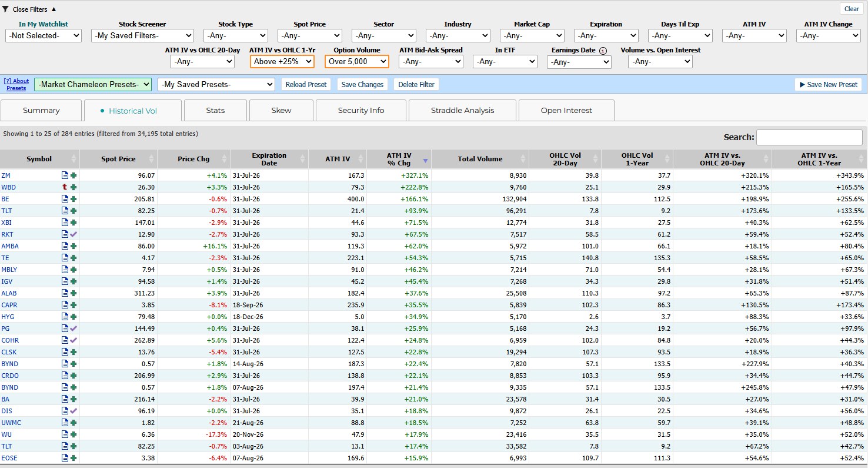Sort table by Total Volume arrows
Screen dimensions: 868x468
click(523, 159)
